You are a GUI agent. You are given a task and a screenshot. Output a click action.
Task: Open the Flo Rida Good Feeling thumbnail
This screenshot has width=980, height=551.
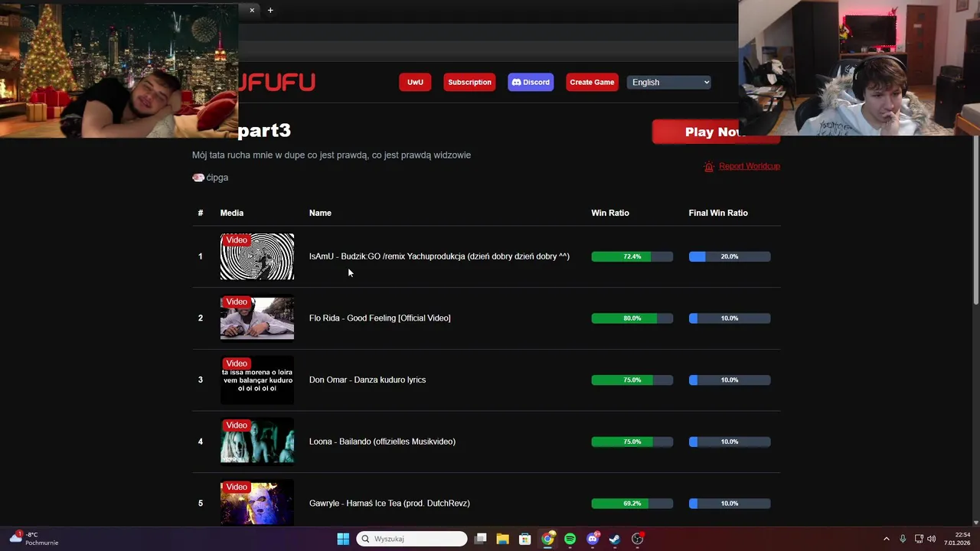click(x=257, y=318)
